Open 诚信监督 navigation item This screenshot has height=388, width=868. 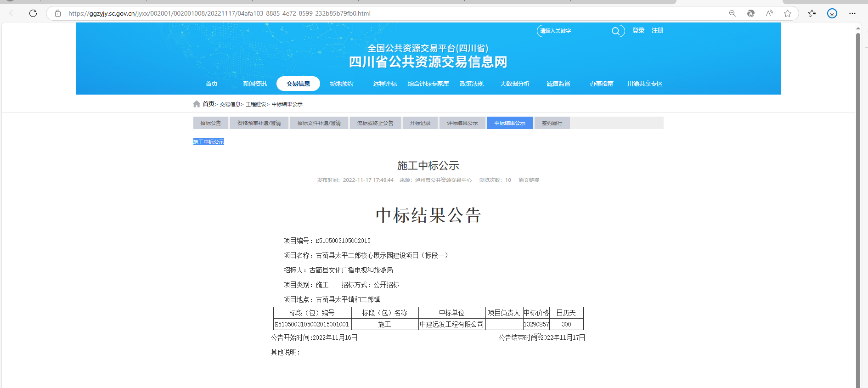558,84
